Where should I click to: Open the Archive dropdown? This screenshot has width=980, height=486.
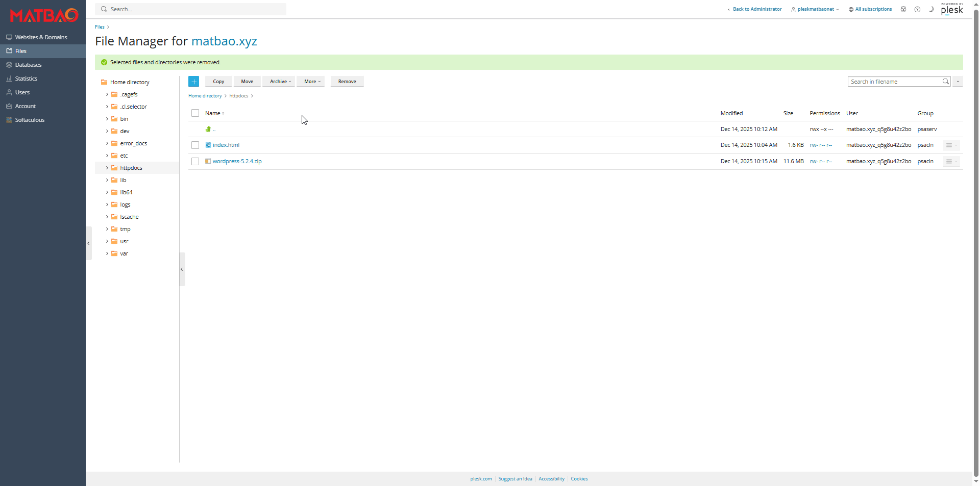point(280,82)
